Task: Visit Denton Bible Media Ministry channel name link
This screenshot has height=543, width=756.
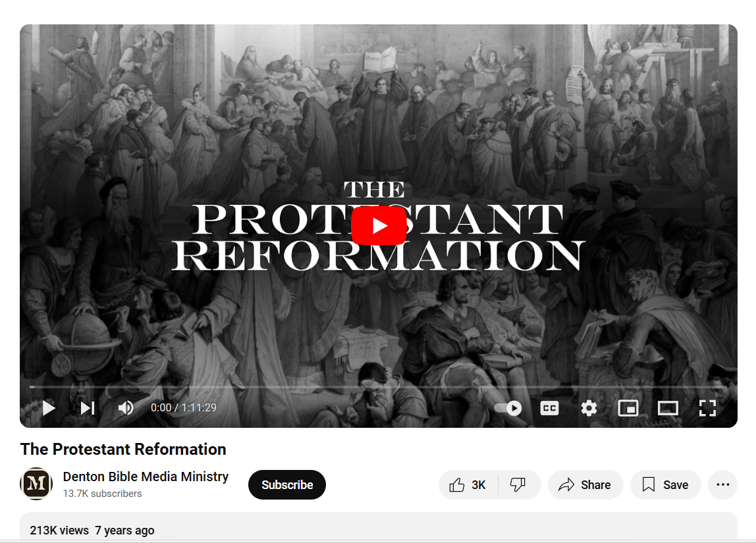Action: 146,477
